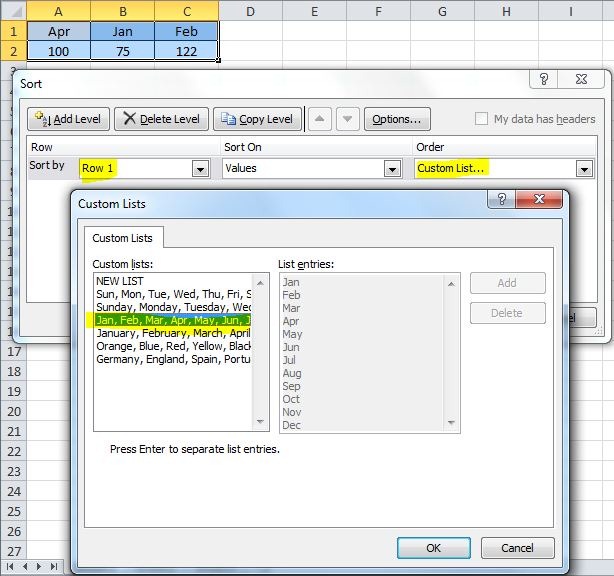
Task: Expand the Sort by Row 1 dropdown
Action: [x=200, y=169]
